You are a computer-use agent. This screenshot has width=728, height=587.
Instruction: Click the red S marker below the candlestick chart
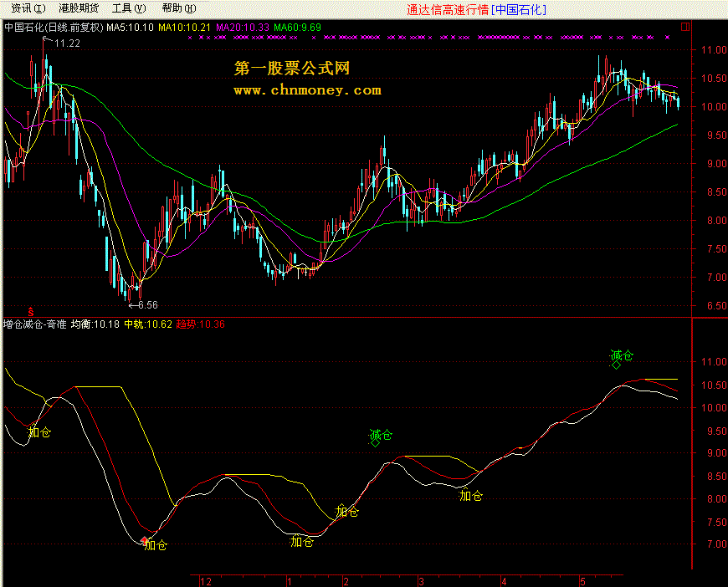tap(31, 312)
